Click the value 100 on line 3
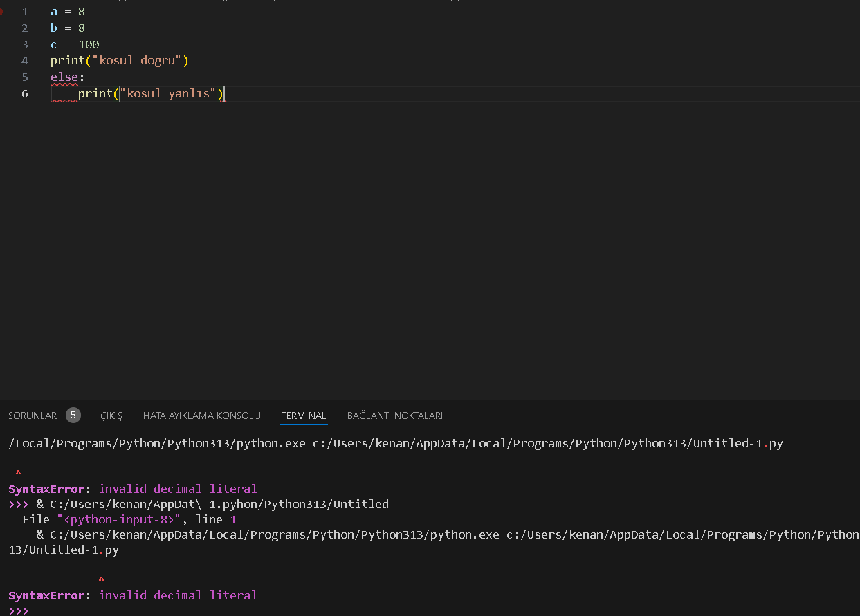Screen dimensions: 860x616 point(89,44)
